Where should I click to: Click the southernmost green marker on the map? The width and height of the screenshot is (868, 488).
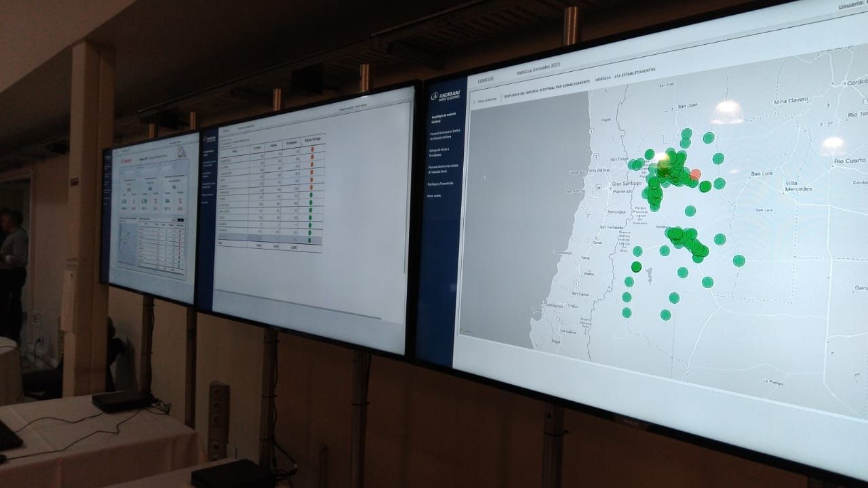coord(666,314)
